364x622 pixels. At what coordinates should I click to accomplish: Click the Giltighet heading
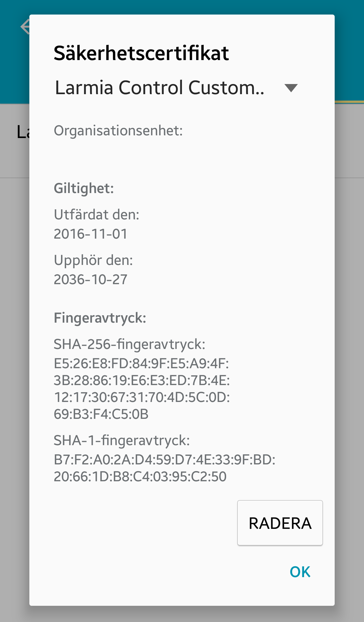84,188
